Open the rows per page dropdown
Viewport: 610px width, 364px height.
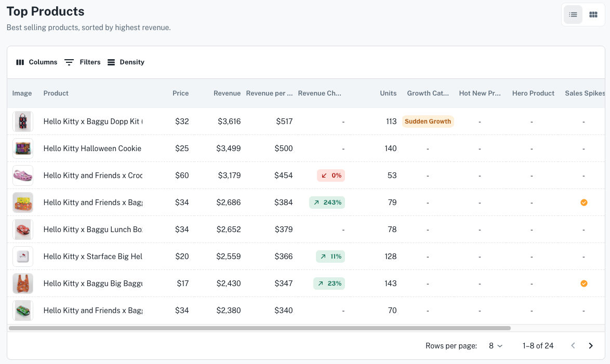[x=496, y=346]
